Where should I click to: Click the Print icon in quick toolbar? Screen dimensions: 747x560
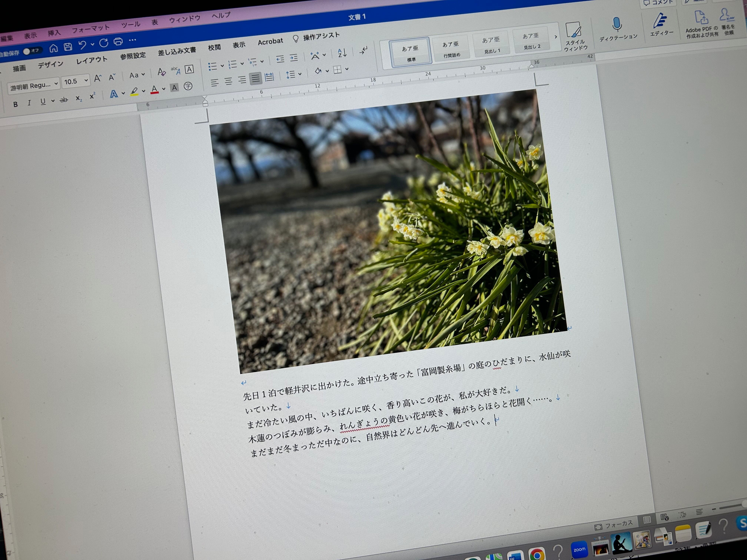(x=118, y=41)
